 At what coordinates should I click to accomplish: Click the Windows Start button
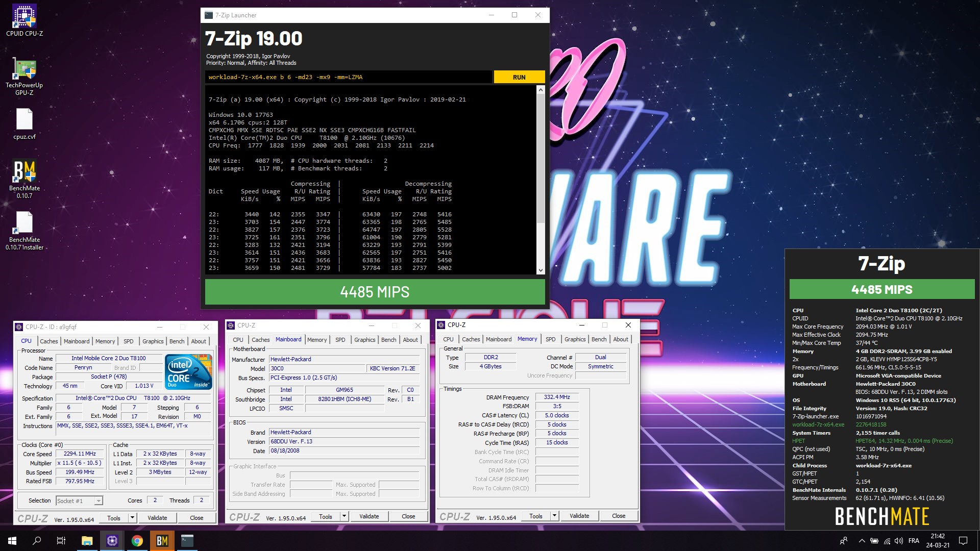12,541
